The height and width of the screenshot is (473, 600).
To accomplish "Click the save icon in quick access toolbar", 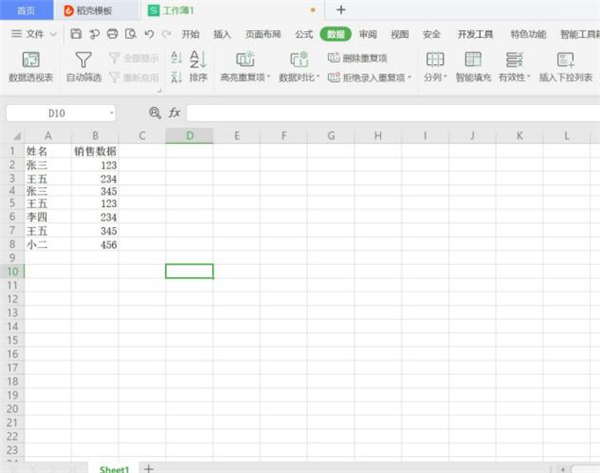I will coord(76,33).
